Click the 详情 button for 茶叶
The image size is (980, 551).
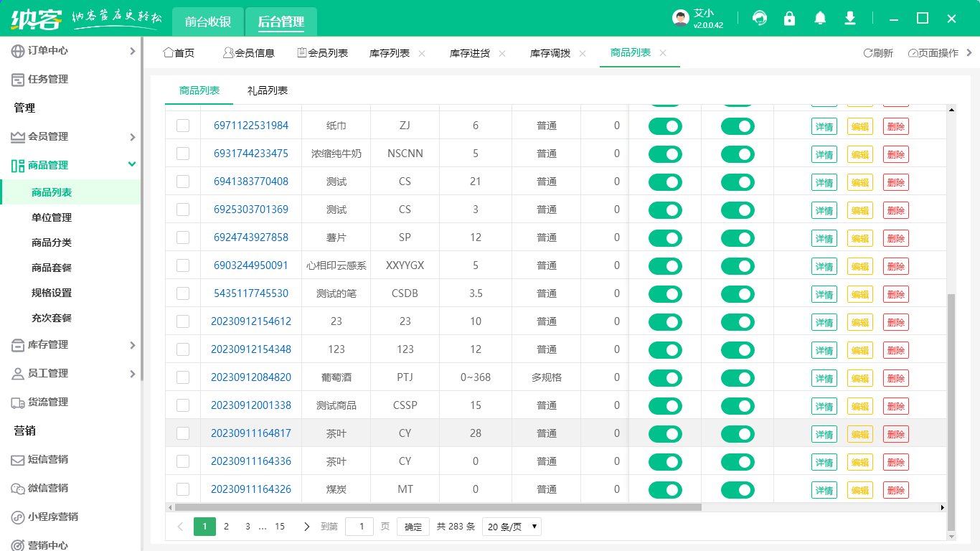[824, 433]
